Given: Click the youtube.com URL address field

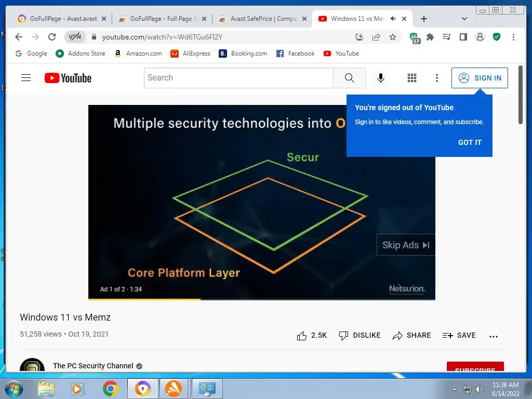Looking at the screenshot, I should [x=162, y=37].
